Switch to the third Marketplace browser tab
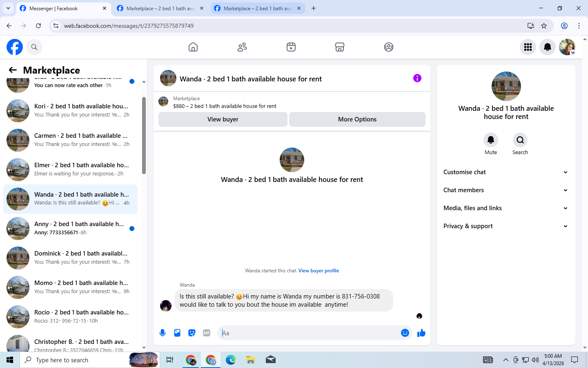The image size is (588, 368). pyautogui.click(x=258, y=9)
